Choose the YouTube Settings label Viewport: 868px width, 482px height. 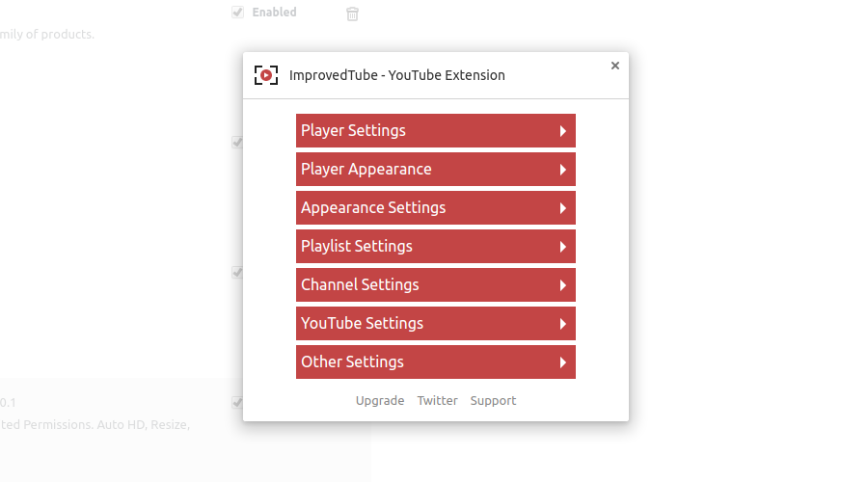point(362,324)
